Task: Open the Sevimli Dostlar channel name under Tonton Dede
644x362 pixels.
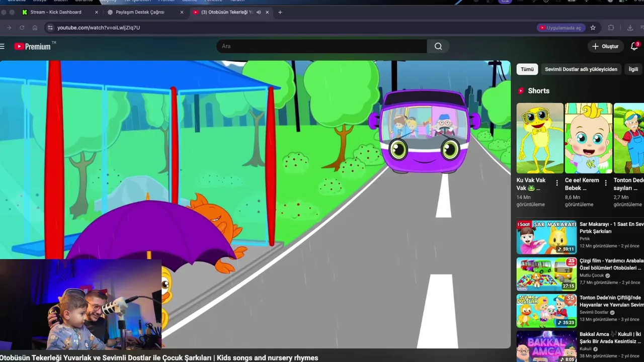Action: pos(594,312)
